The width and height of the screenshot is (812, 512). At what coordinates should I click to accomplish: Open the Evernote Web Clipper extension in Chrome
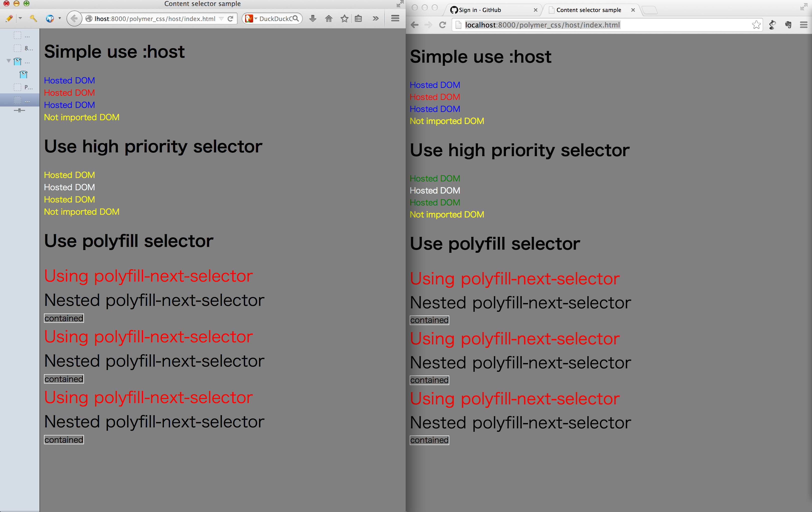[789, 25]
